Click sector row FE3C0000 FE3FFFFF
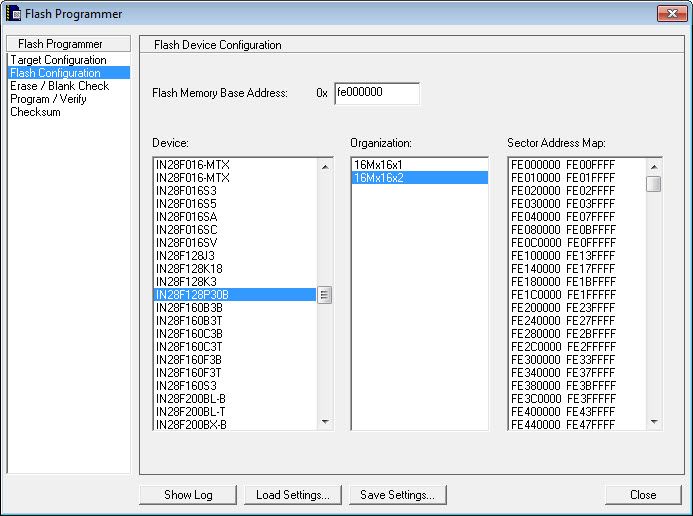 577,398
